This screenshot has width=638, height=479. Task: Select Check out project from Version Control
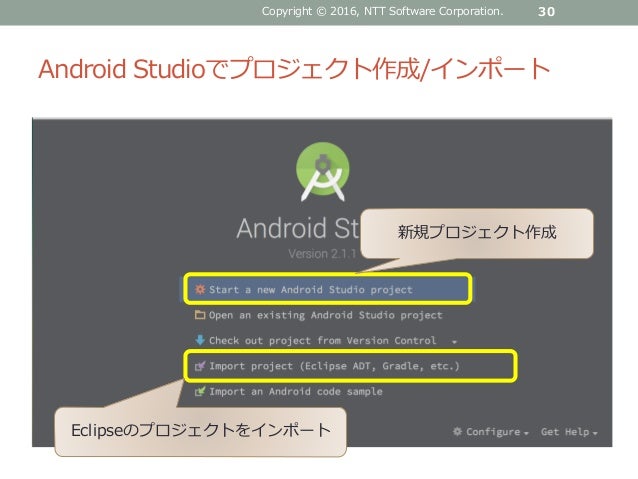(322, 341)
